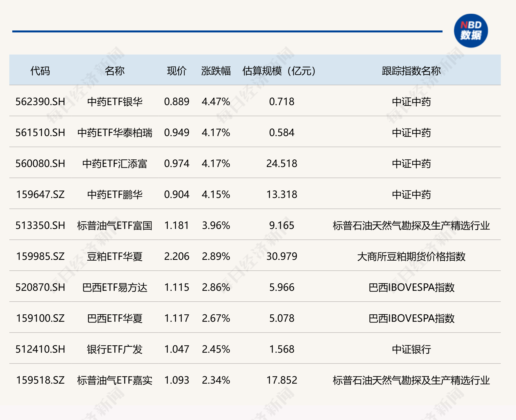Select the name 巴西ETF华夏
This screenshot has width=516, height=420.
tap(115, 318)
